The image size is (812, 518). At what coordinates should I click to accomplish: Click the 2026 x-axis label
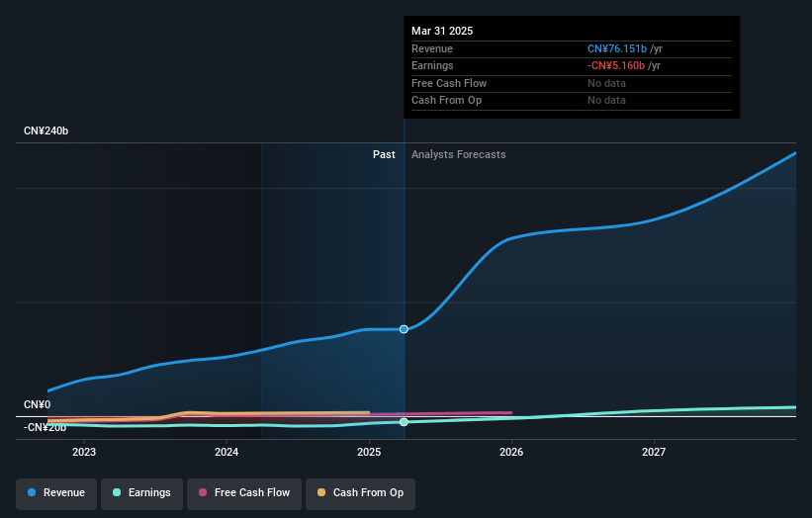[x=511, y=452]
